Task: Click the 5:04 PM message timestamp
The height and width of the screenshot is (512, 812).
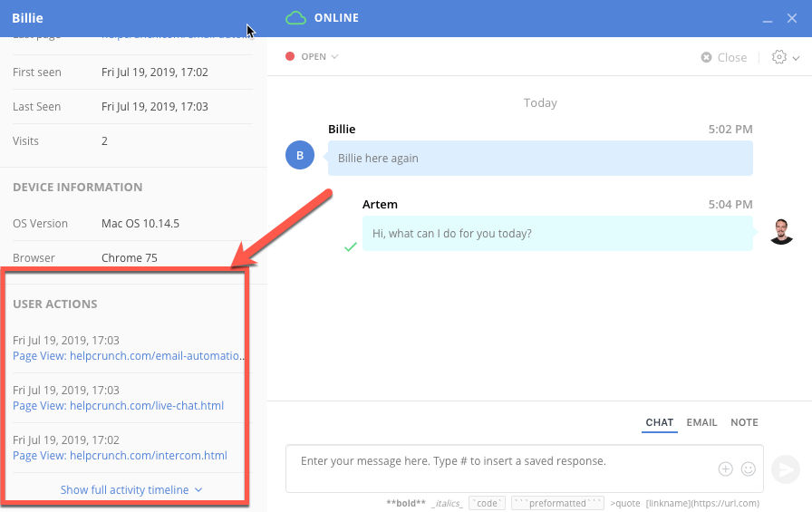Action: 730,205
